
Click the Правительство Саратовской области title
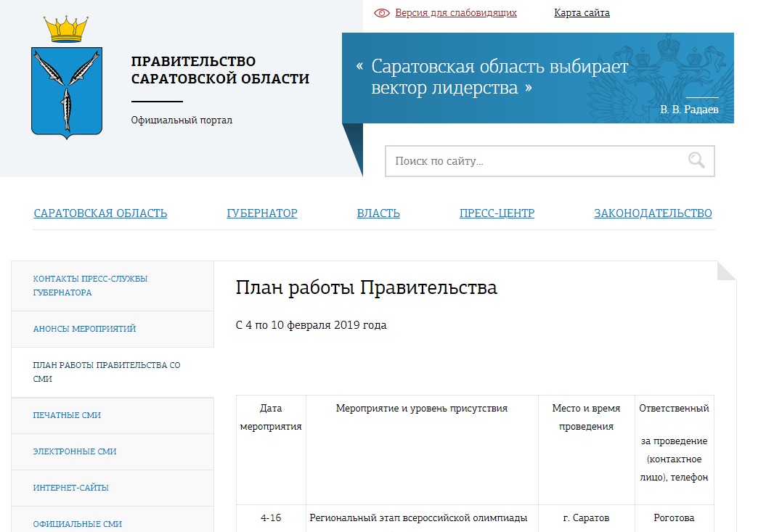220,70
